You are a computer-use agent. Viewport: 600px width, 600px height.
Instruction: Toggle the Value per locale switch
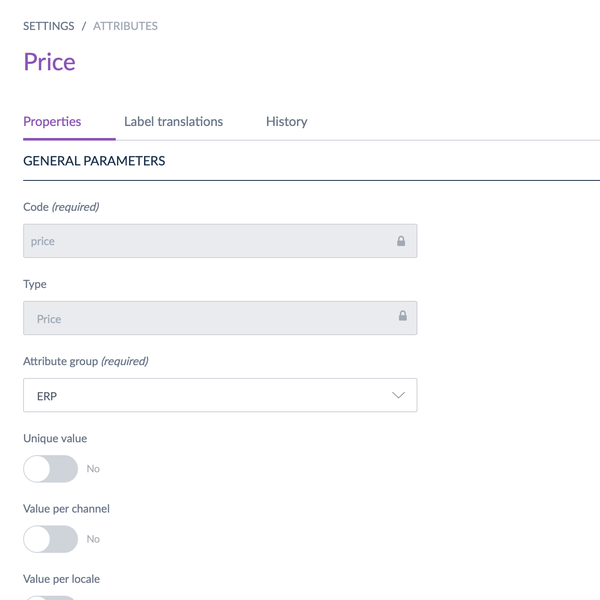tap(50, 597)
